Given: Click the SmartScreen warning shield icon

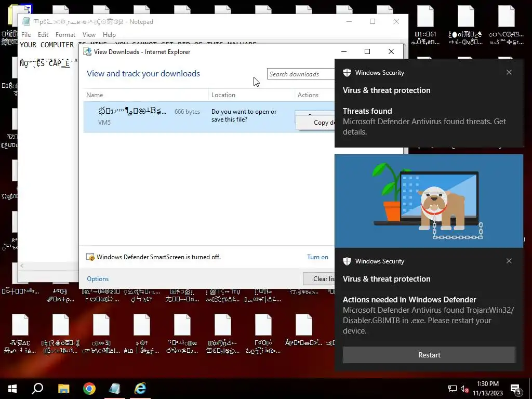Looking at the screenshot, I should click(x=90, y=257).
